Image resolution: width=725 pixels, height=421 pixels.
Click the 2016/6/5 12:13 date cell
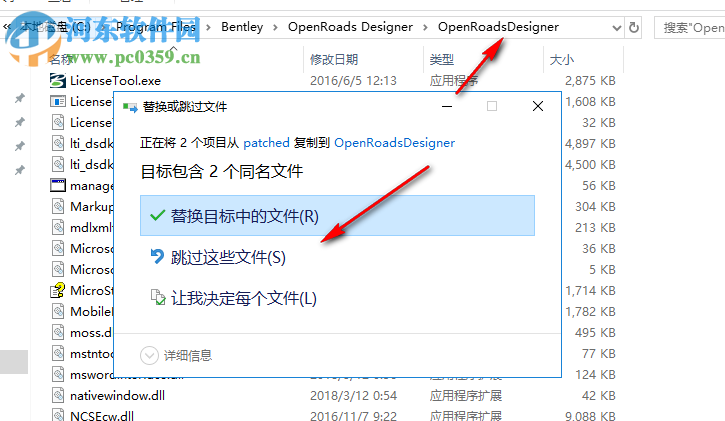(353, 81)
